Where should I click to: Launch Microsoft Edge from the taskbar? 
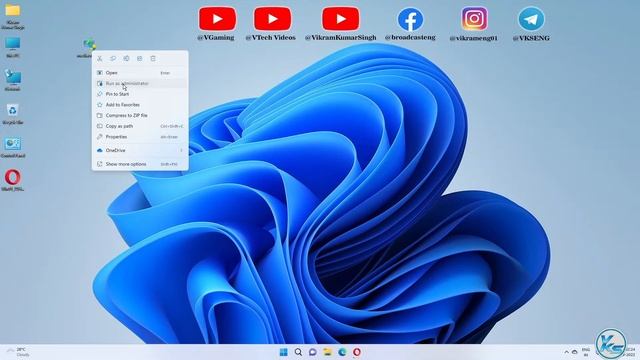[x=342, y=352]
